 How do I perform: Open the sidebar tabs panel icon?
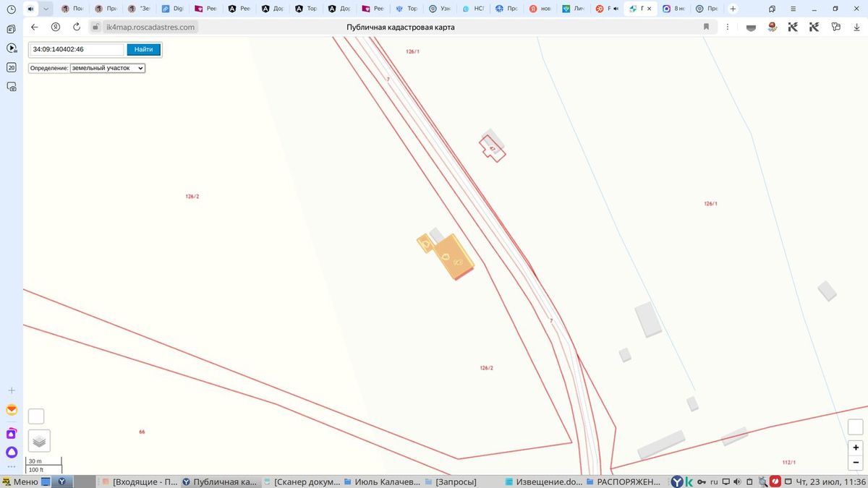[x=11, y=30]
